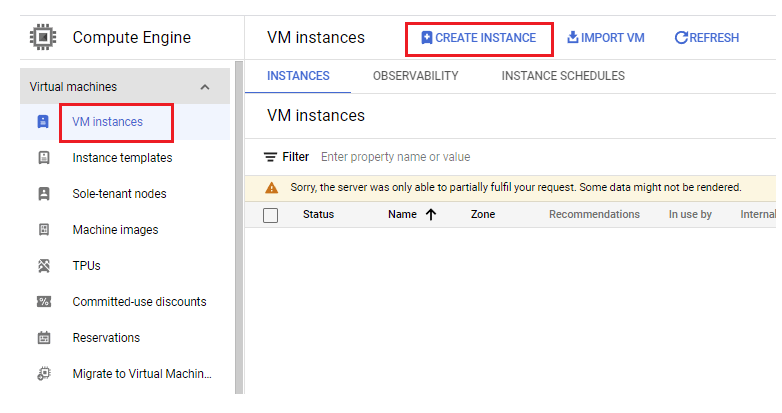The image size is (782, 413).
Task: Tick the select-all instances checkbox
Action: point(270,215)
